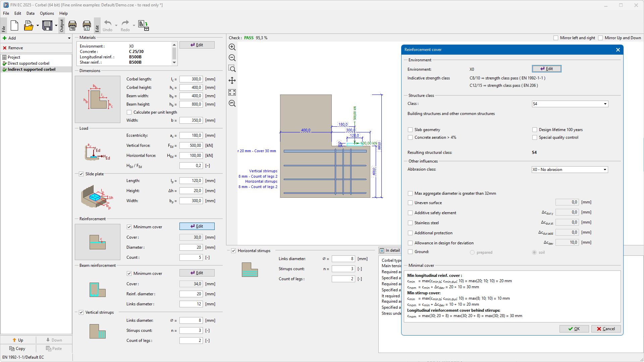Click the New file icon
This screenshot has width=644, height=362.
click(14, 25)
